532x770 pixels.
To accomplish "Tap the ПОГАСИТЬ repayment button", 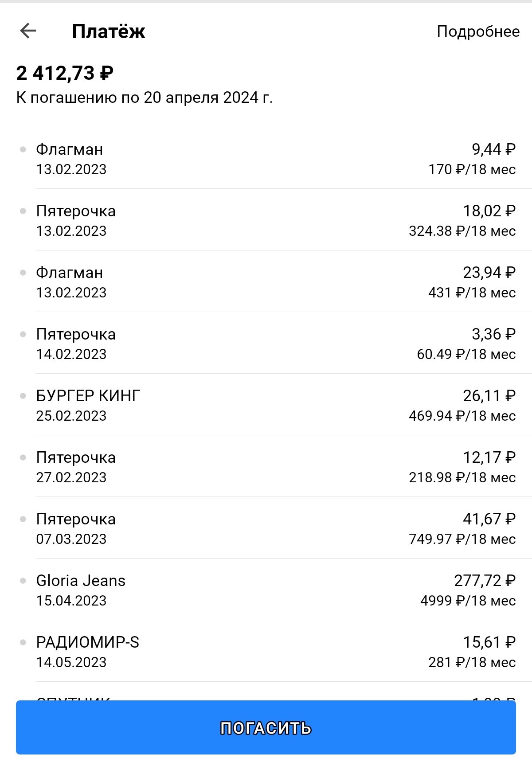I will click(x=266, y=727).
